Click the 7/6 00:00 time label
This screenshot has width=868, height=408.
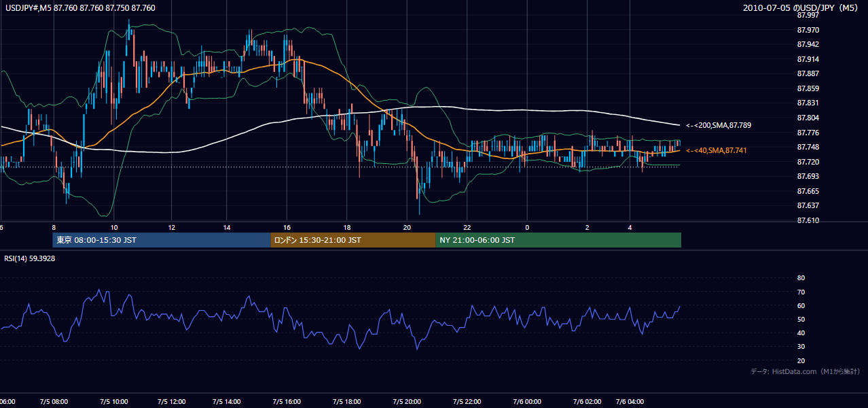(527, 402)
